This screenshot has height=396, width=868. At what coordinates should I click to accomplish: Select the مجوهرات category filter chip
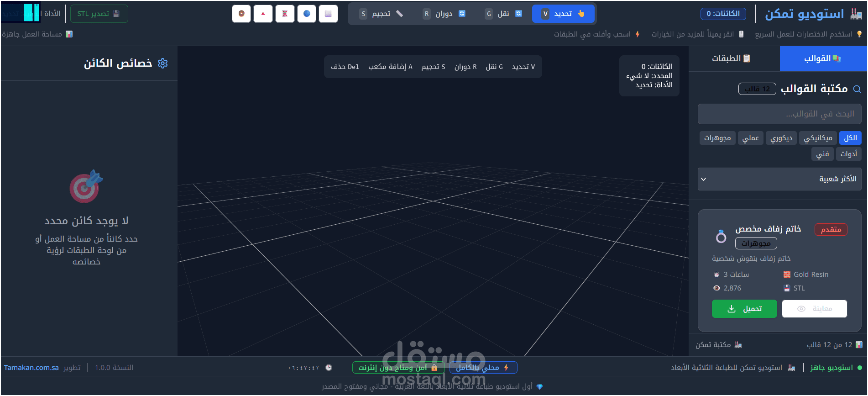click(717, 138)
